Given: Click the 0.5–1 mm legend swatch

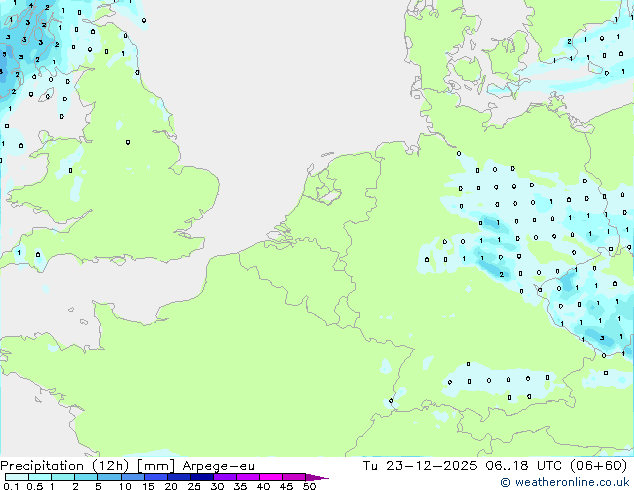Looking at the screenshot, I should [40, 477].
